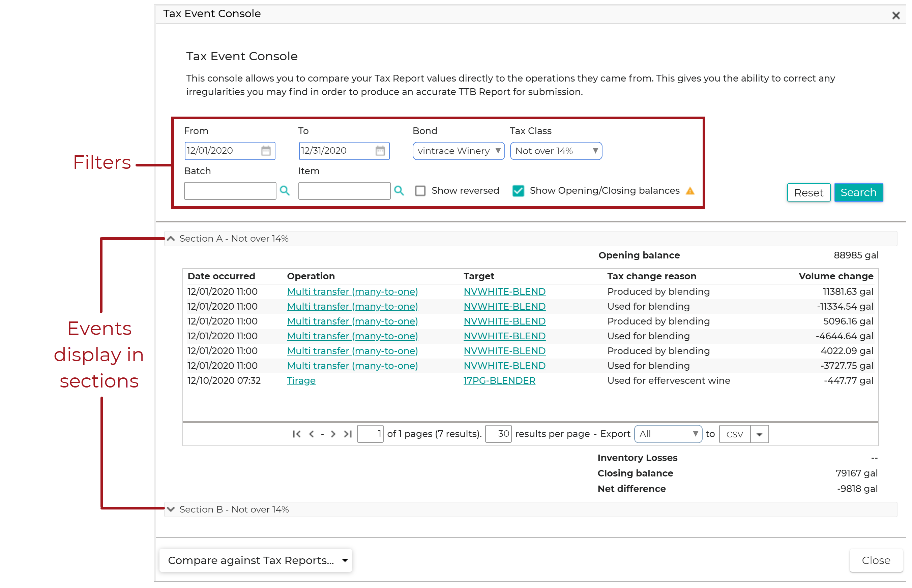Open NVWHITE-BLEND target in -11334.54 gal row

pyautogui.click(x=504, y=307)
